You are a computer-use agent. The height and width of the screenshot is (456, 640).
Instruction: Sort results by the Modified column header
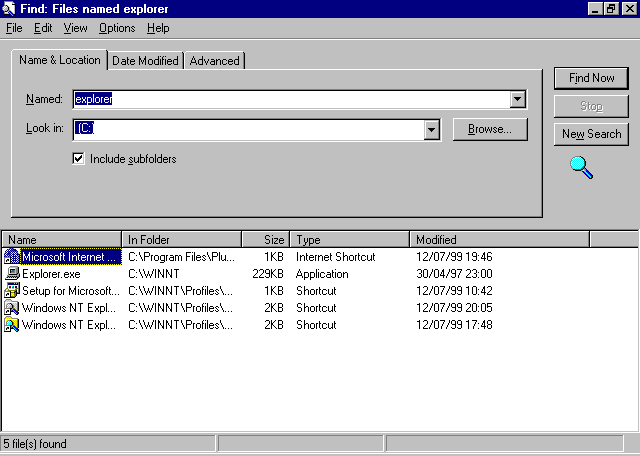pyautogui.click(x=499, y=240)
